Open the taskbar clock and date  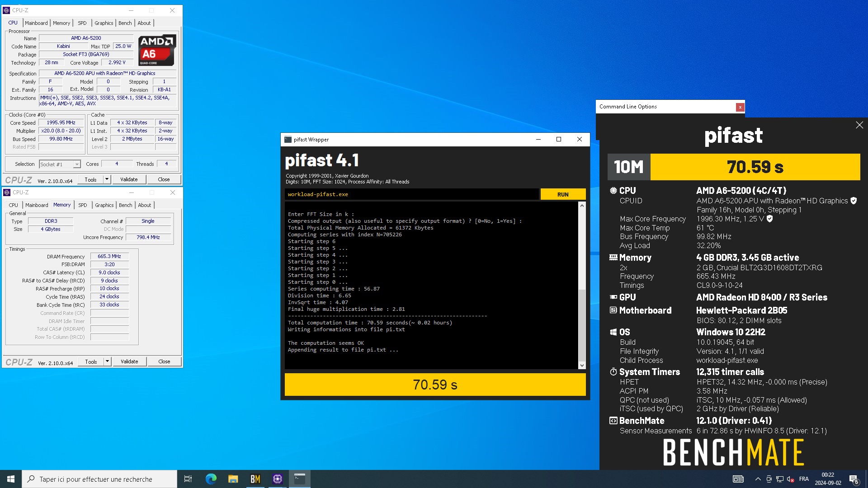828,479
